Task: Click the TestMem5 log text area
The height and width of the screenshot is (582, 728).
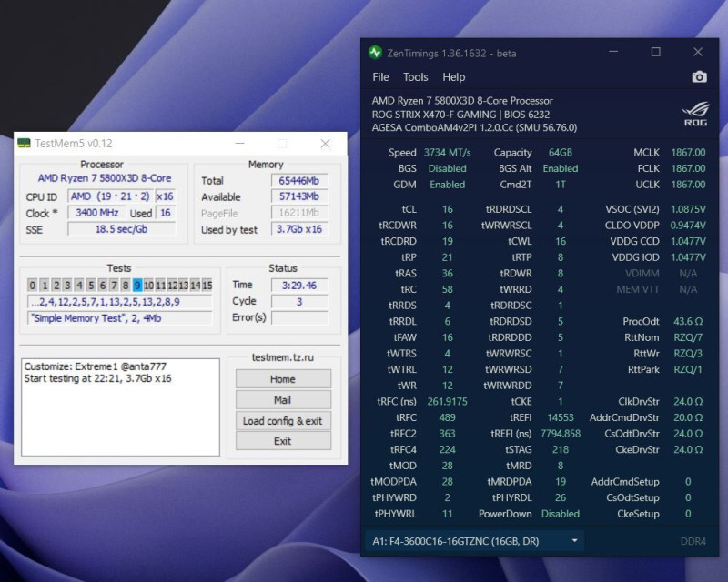Action: coord(120,407)
